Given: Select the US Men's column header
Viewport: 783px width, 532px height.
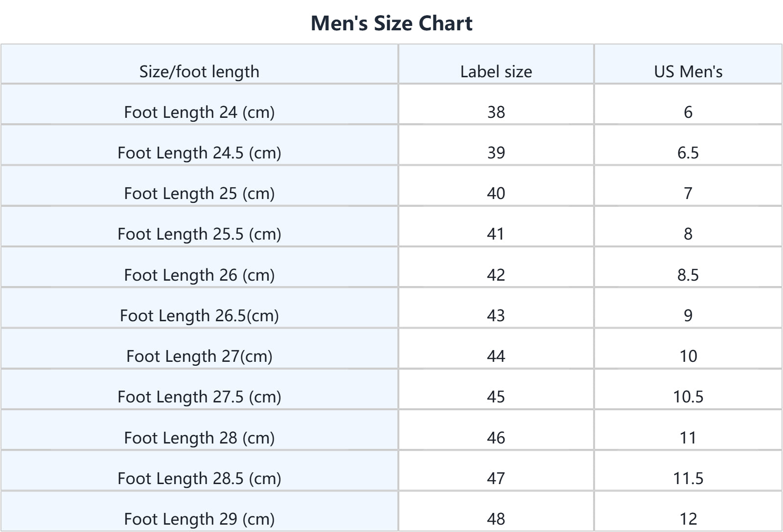Looking at the screenshot, I should click(x=688, y=71).
